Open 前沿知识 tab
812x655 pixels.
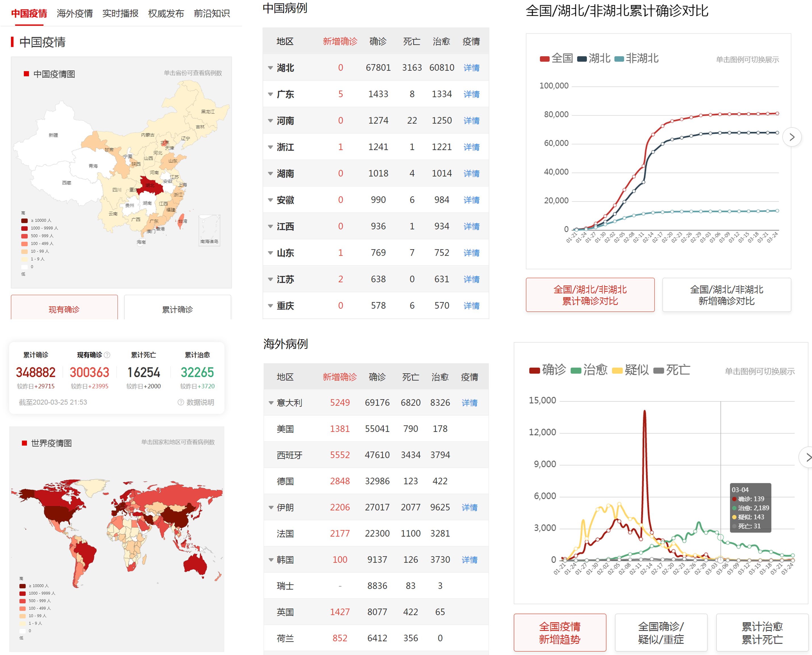click(x=212, y=14)
